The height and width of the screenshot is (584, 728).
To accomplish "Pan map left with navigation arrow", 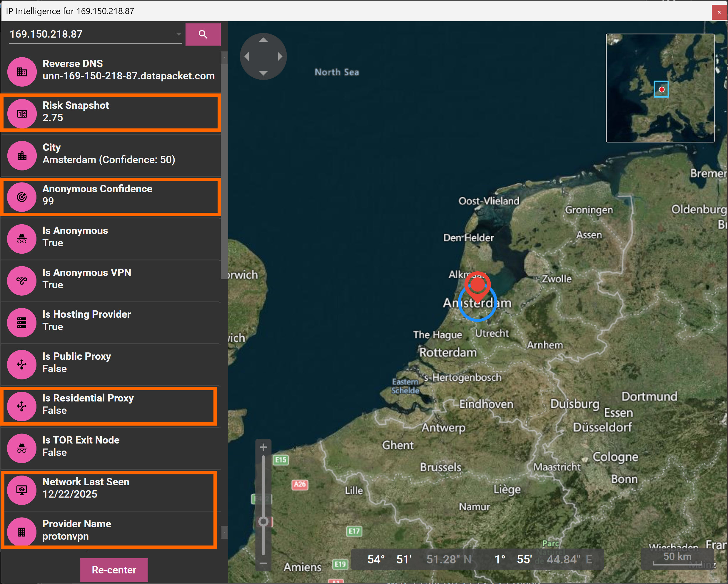I will [x=247, y=56].
